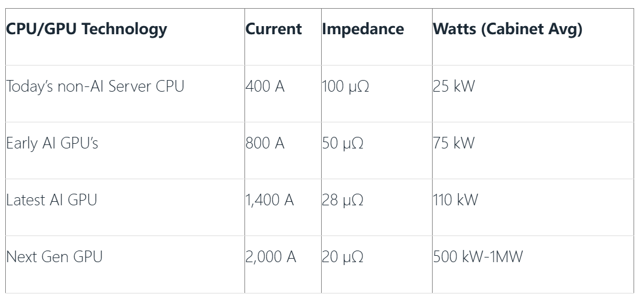644x301 pixels.
Task: Select the 1,400 A current cell
Action: pyautogui.click(x=269, y=200)
